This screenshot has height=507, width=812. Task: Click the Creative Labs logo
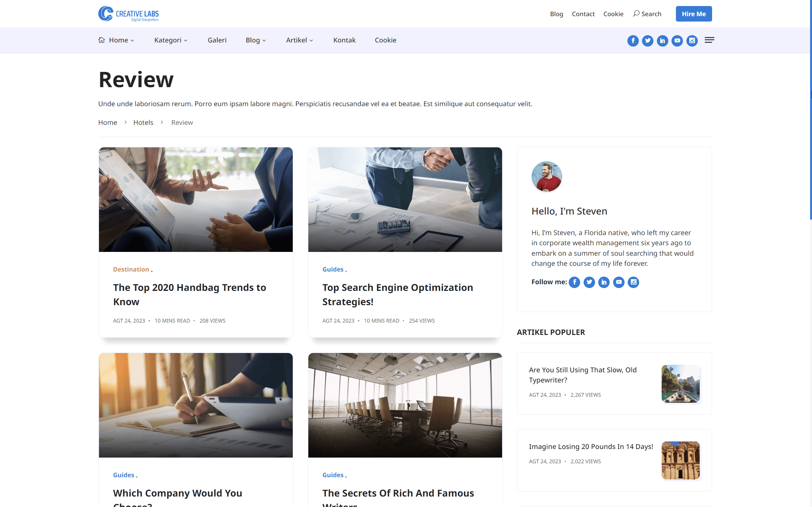tap(128, 14)
